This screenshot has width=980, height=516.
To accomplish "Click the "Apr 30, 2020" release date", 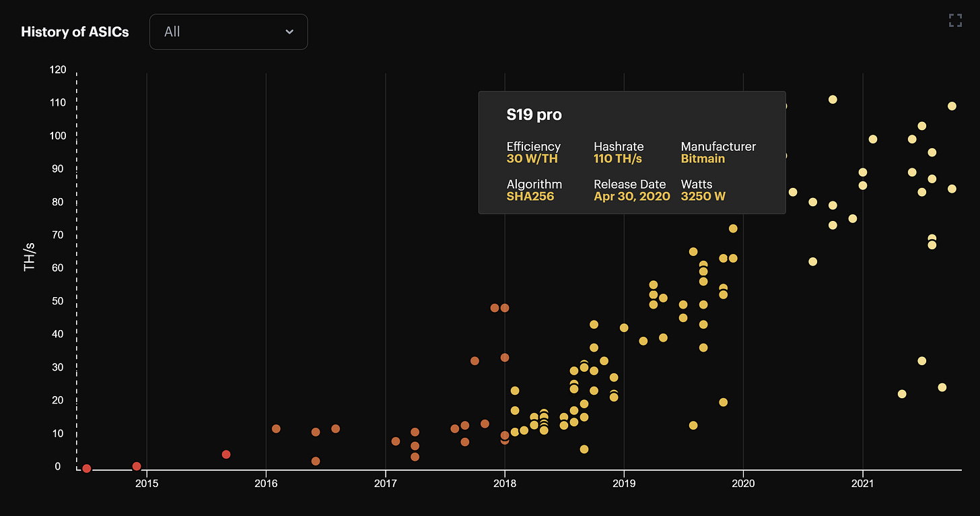I will [632, 197].
